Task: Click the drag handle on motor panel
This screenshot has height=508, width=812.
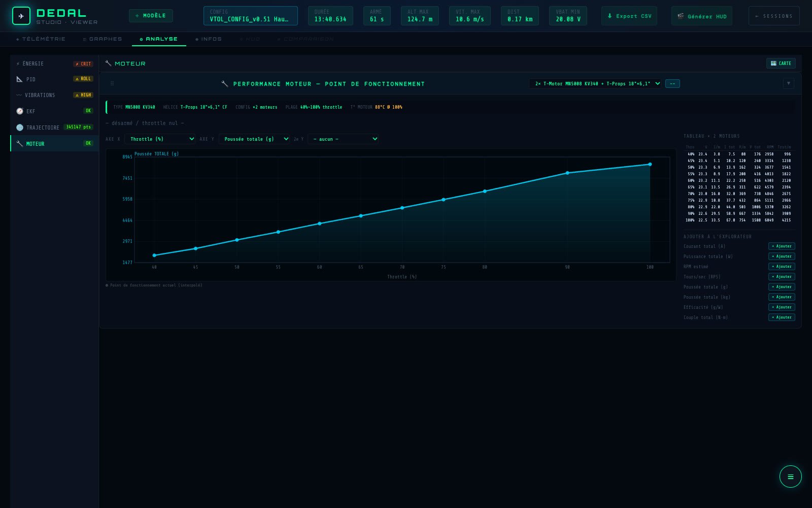Action: click(112, 83)
